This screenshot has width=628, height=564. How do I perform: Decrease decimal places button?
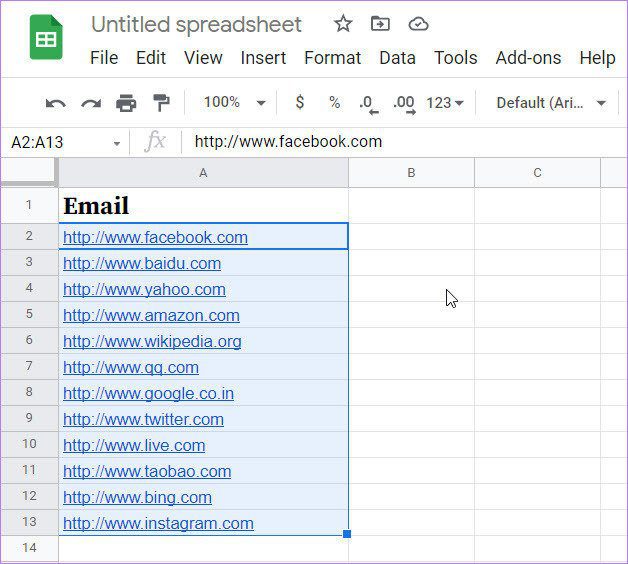[369, 104]
